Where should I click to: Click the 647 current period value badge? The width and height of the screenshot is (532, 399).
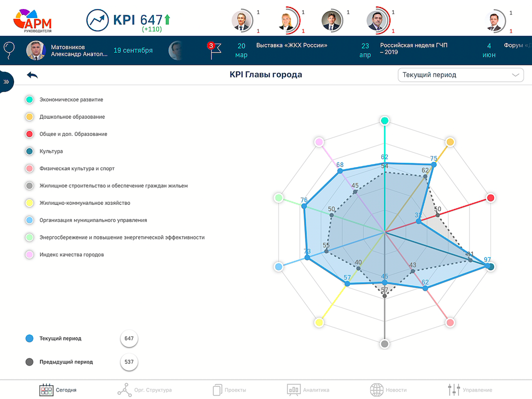coord(129,338)
